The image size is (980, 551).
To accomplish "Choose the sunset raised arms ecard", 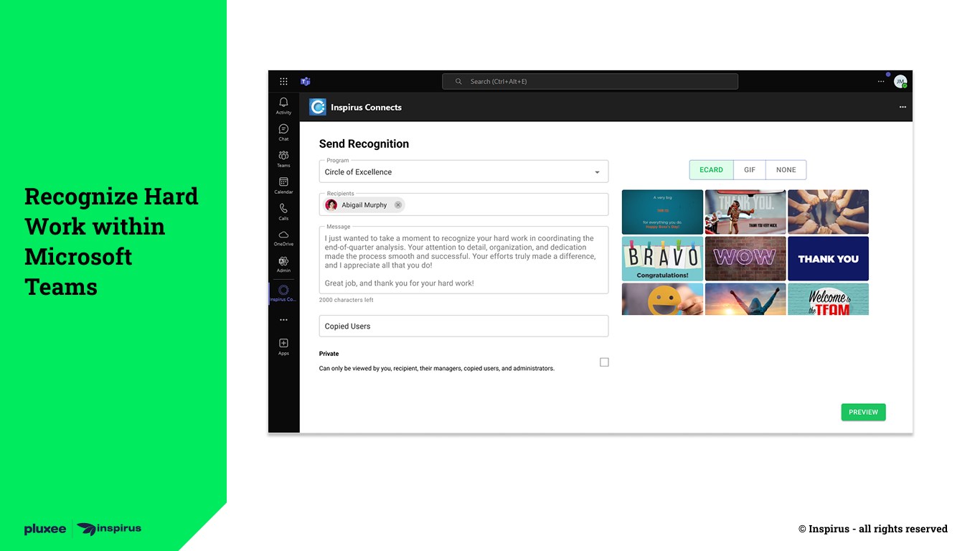I will point(745,299).
